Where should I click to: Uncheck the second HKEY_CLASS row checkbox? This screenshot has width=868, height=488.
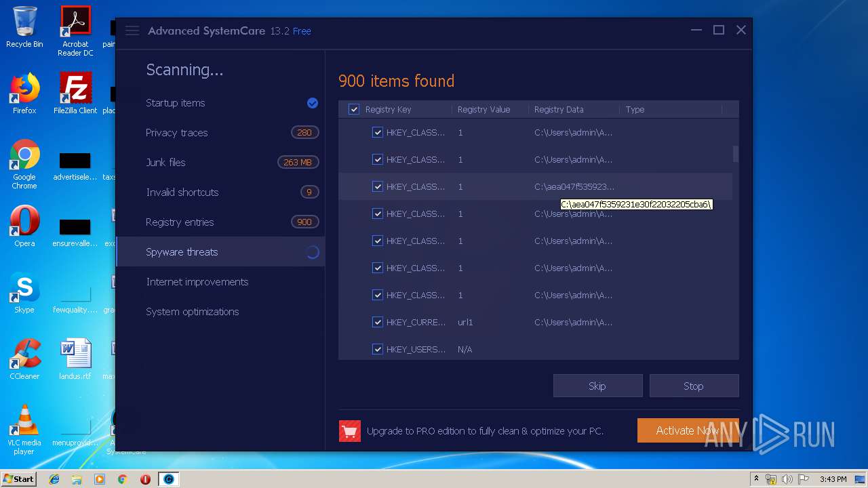(378, 159)
